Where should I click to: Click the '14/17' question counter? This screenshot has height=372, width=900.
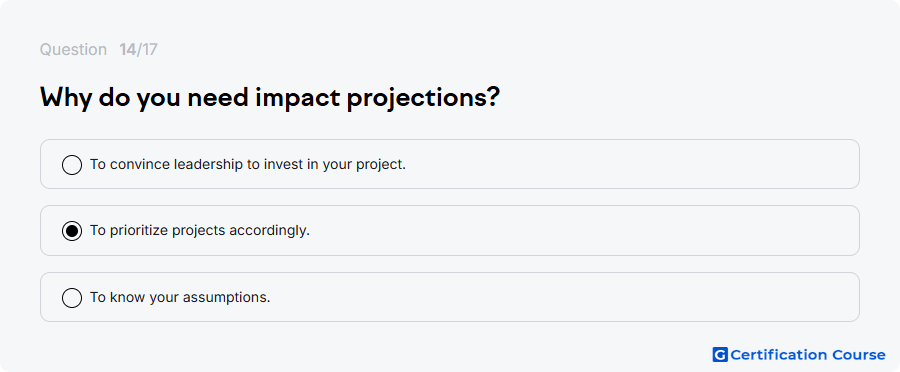click(138, 50)
